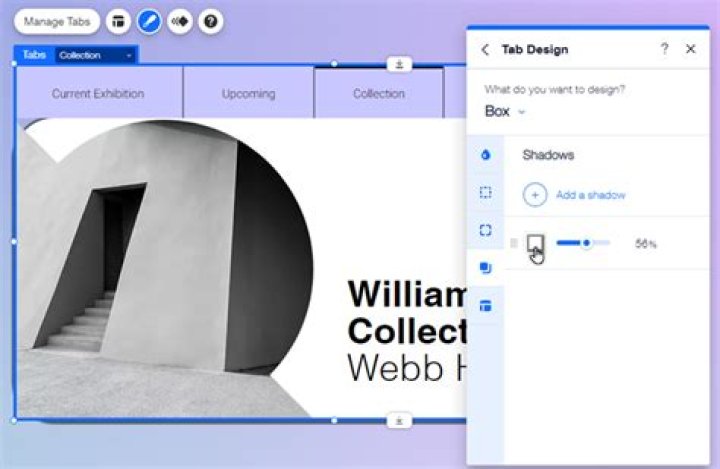Select the Fill color drop icon
This screenshot has height=469, width=720.
pos(486,155)
